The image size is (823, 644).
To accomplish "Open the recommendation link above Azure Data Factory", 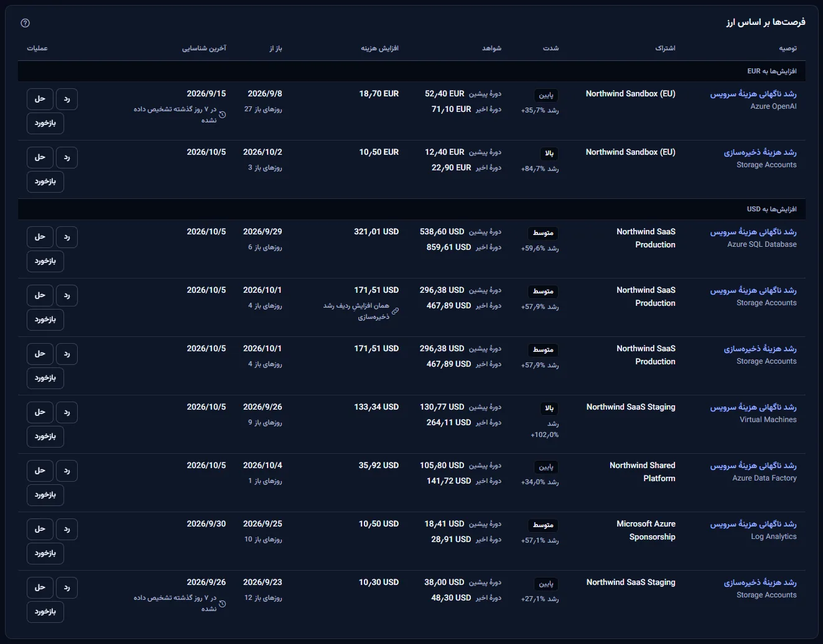I will point(753,466).
